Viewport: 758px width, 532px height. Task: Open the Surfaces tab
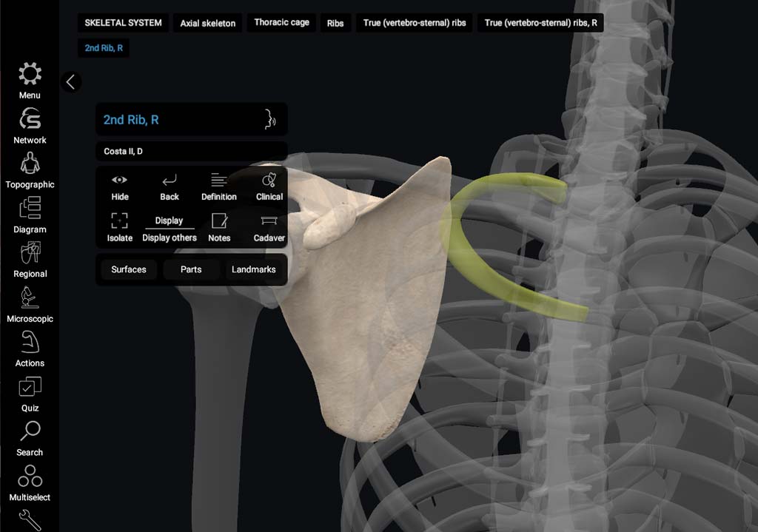click(129, 269)
